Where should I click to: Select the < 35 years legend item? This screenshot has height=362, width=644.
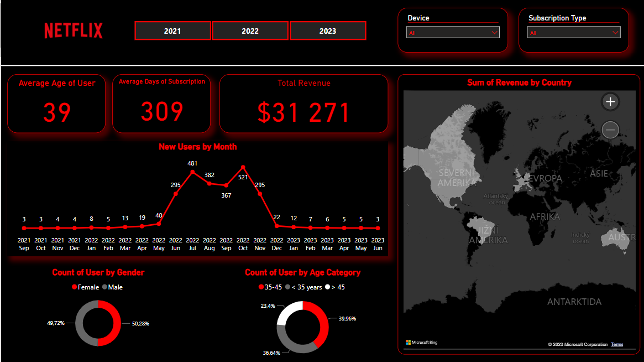tap(303, 287)
